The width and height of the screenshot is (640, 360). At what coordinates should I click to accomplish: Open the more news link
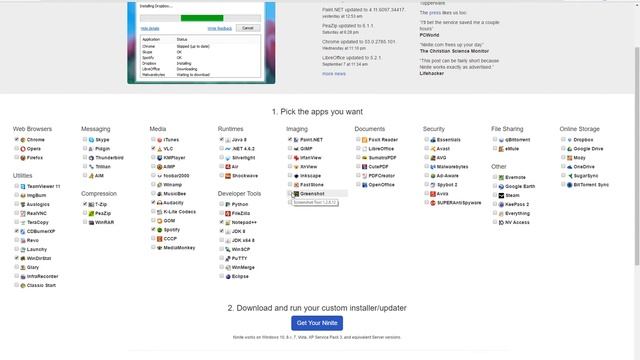click(334, 74)
